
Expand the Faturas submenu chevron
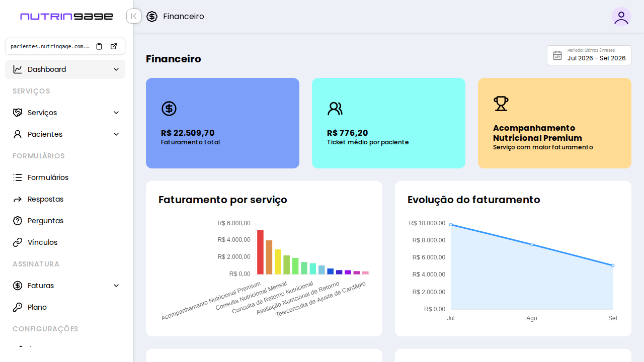pos(116,286)
